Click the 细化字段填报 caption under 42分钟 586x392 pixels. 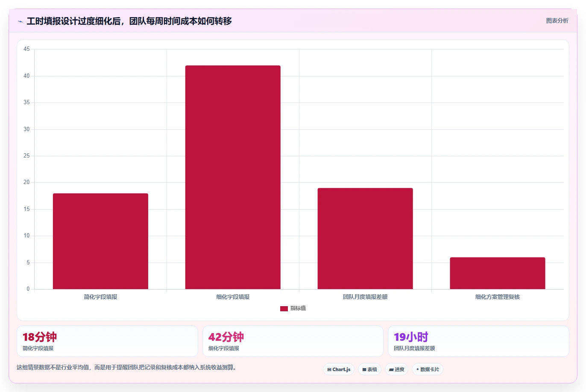[224, 348]
